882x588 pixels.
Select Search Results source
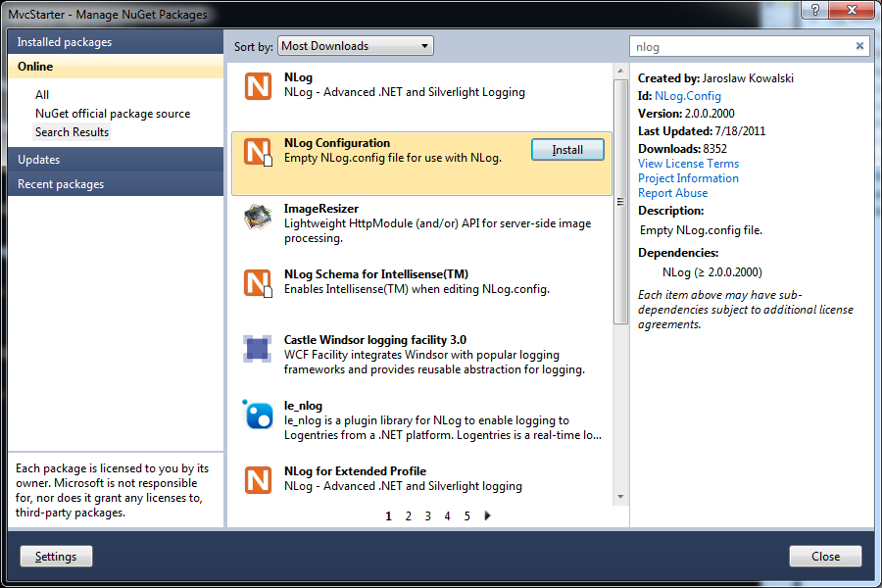(72, 132)
